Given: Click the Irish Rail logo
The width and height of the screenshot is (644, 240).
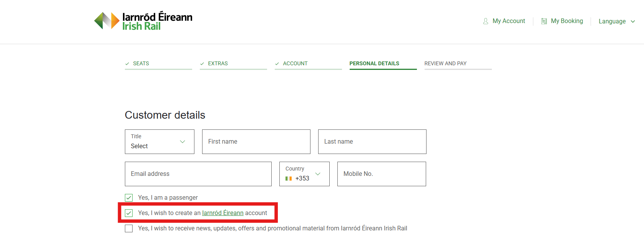Looking at the screenshot, I should tap(143, 21).
